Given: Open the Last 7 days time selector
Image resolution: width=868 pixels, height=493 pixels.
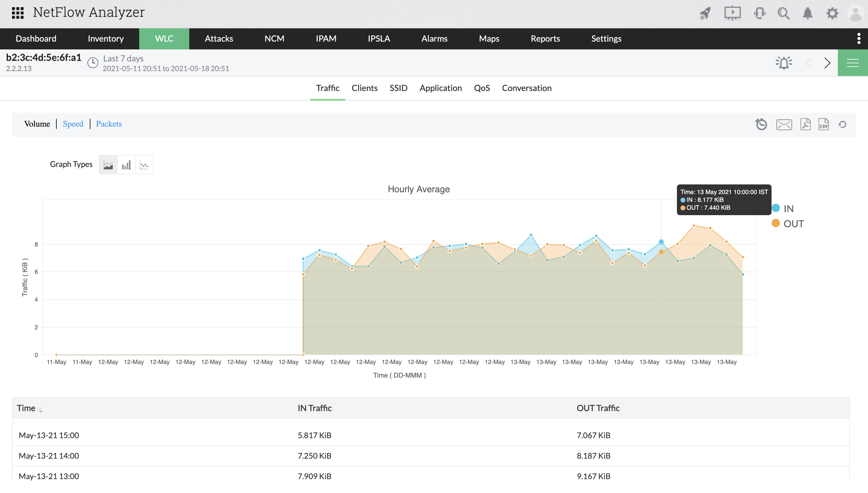Looking at the screenshot, I should point(123,58).
